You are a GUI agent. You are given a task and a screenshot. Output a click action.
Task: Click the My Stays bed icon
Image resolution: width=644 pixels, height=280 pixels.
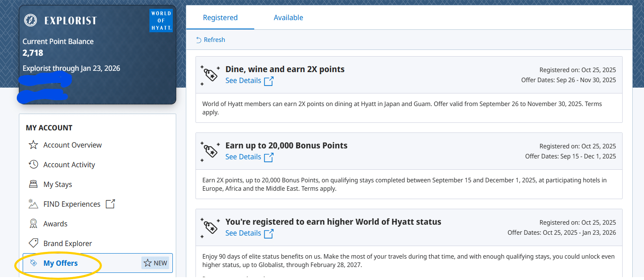[33, 184]
